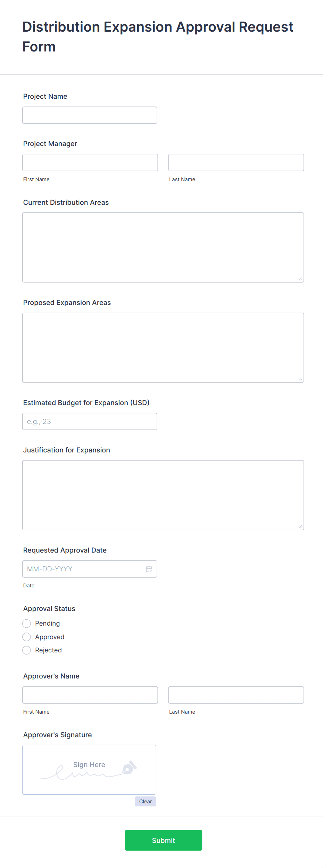
Task: Select the Rejected approval status
Action: 26,650
